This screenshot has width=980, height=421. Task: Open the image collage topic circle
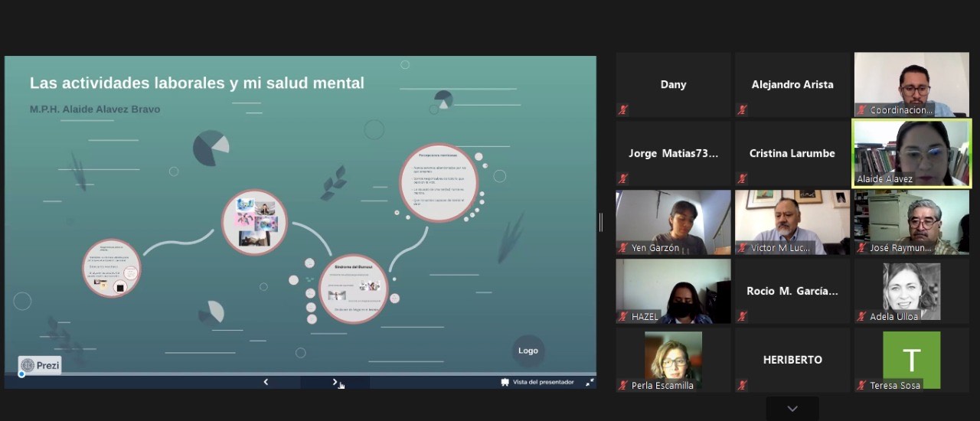[x=254, y=222]
